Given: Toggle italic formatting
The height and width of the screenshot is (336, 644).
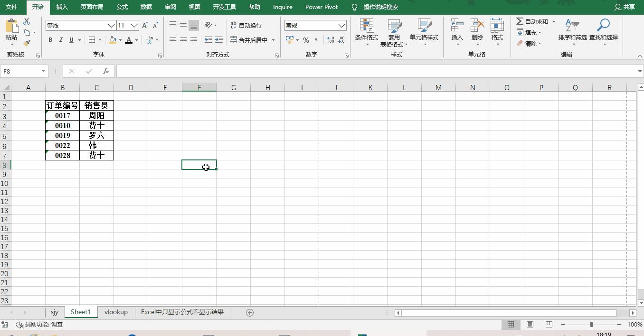Looking at the screenshot, I should click(x=60, y=40).
